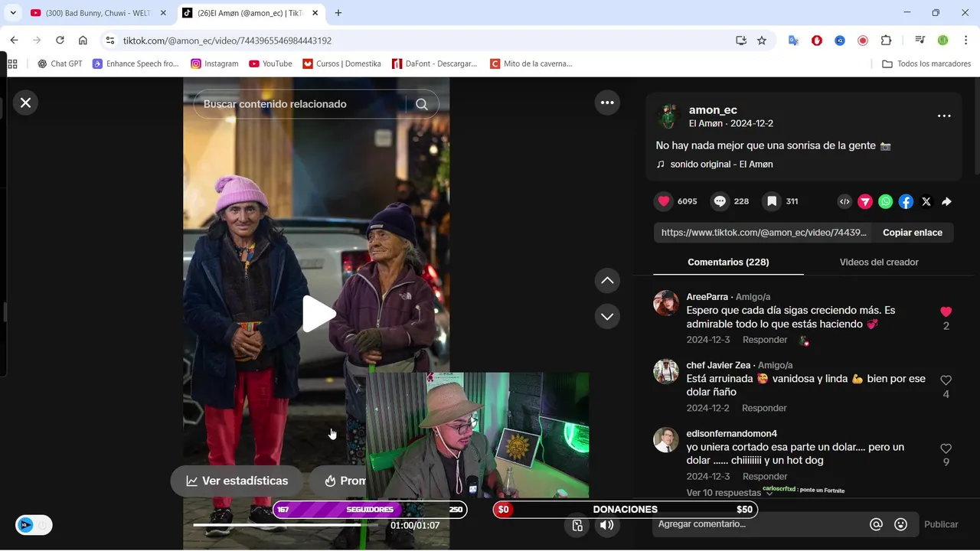This screenshot has height=551, width=980.
Task: Go to previous video with up arrow
Action: (607, 280)
